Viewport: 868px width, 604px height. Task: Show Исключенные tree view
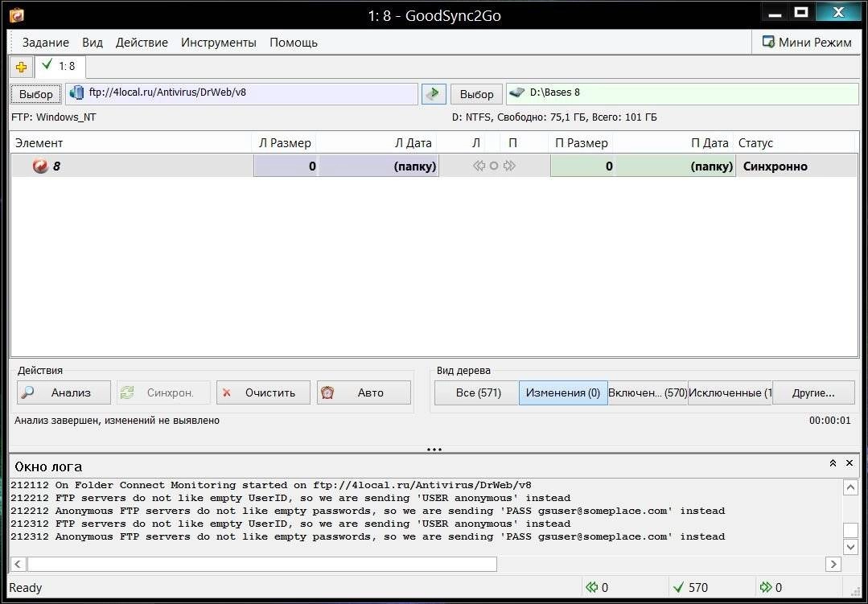point(730,392)
